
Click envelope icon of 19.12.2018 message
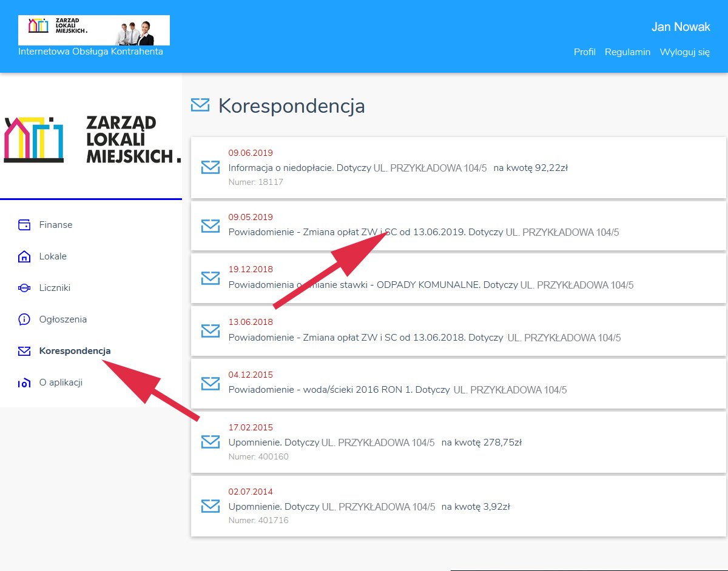(211, 278)
